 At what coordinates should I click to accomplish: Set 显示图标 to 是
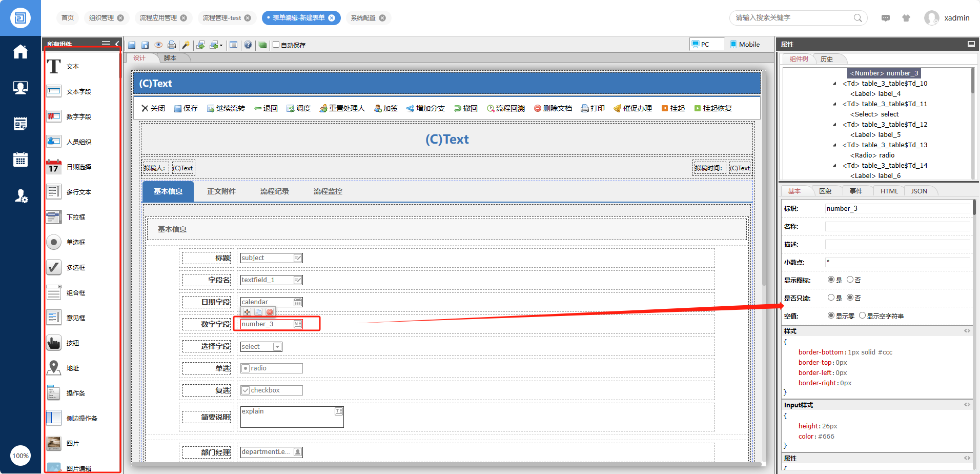click(831, 280)
